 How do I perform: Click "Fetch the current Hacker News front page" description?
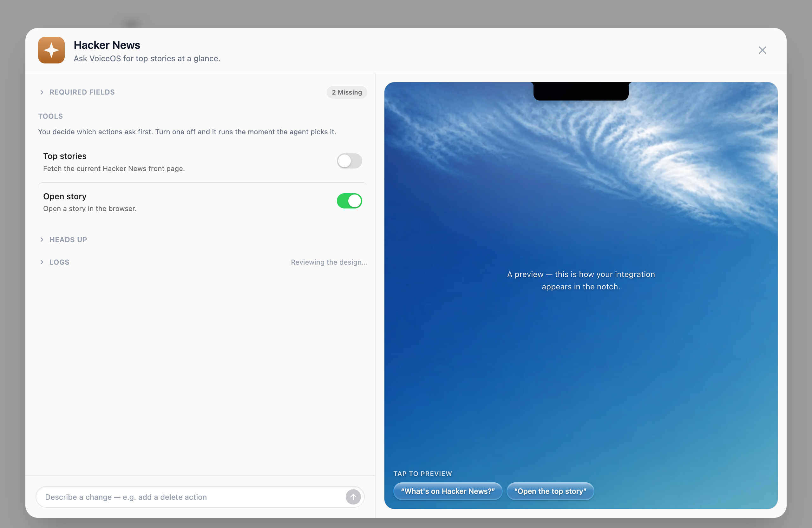(x=114, y=168)
